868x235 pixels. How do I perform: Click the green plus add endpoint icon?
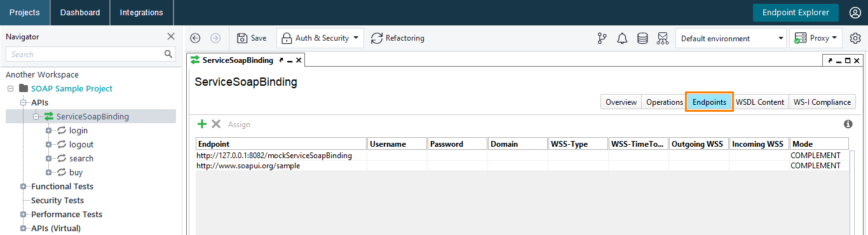(202, 124)
